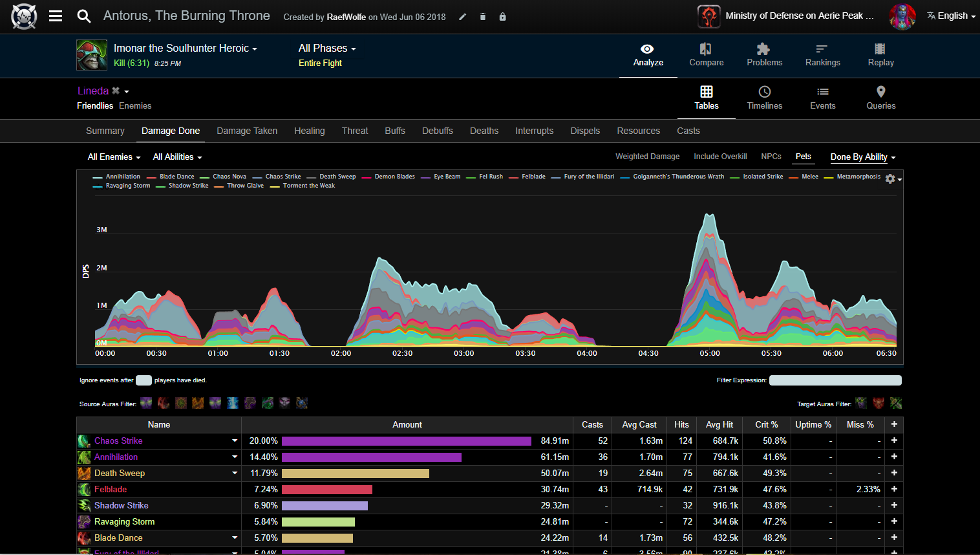Open the Felblade ability link

tap(111, 490)
